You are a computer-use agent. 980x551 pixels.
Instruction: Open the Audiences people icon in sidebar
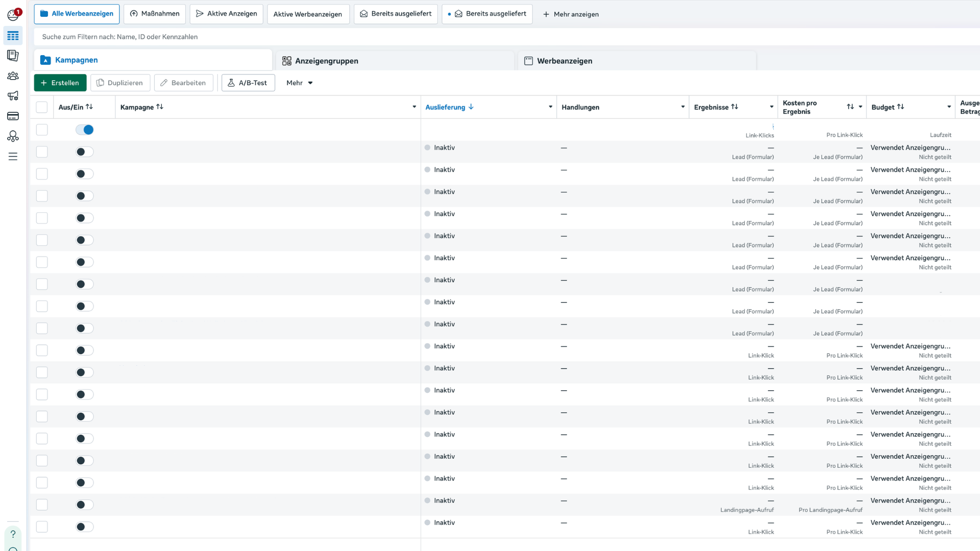pyautogui.click(x=13, y=76)
